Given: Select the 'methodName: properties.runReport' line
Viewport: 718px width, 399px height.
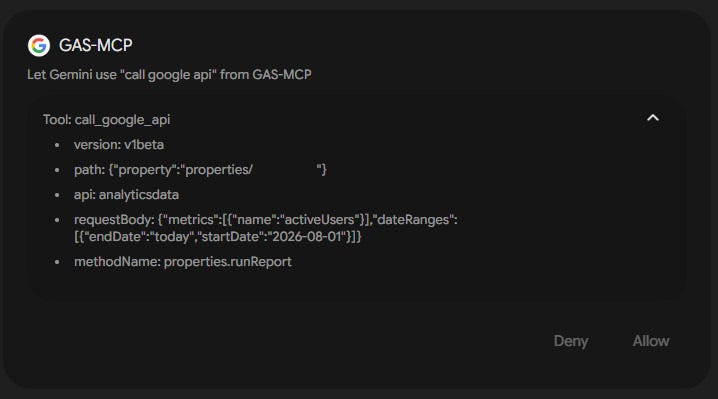Looking at the screenshot, I should [183, 262].
